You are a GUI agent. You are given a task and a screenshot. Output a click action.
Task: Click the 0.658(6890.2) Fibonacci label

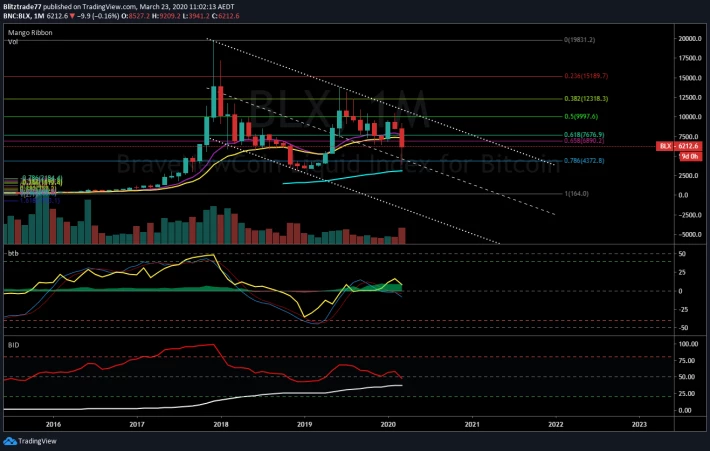pyautogui.click(x=584, y=141)
